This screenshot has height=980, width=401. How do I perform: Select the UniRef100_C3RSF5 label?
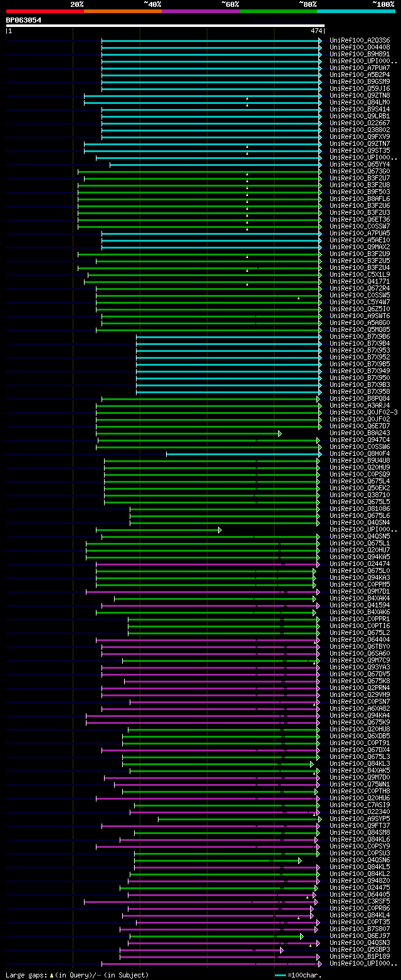361,901
